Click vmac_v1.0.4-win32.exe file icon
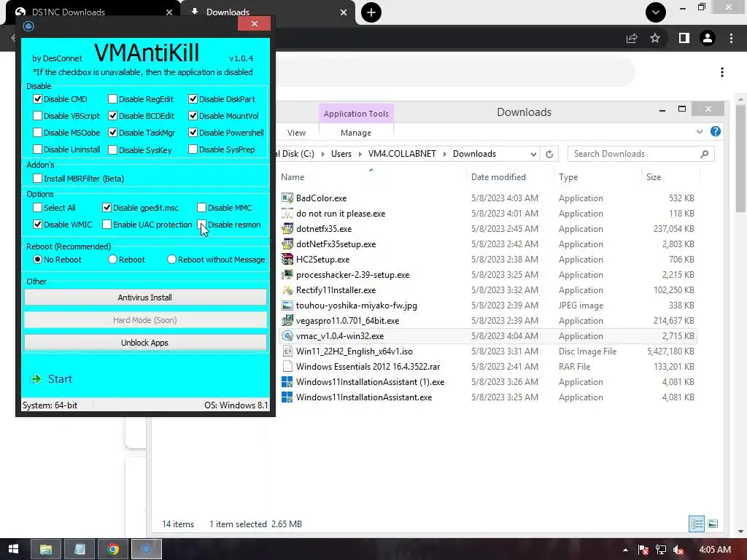Image resolution: width=747 pixels, height=560 pixels. 287,335
